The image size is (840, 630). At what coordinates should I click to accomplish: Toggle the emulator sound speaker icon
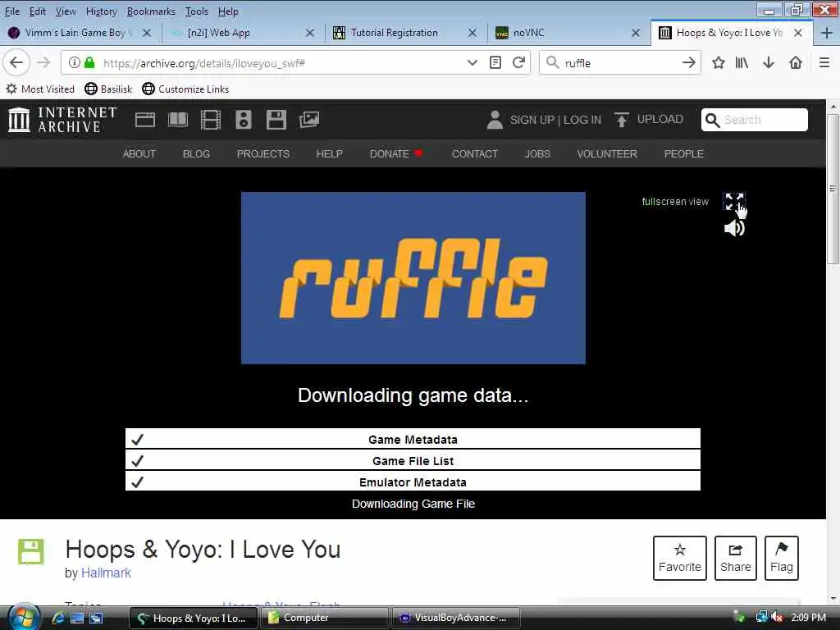point(734,228)
